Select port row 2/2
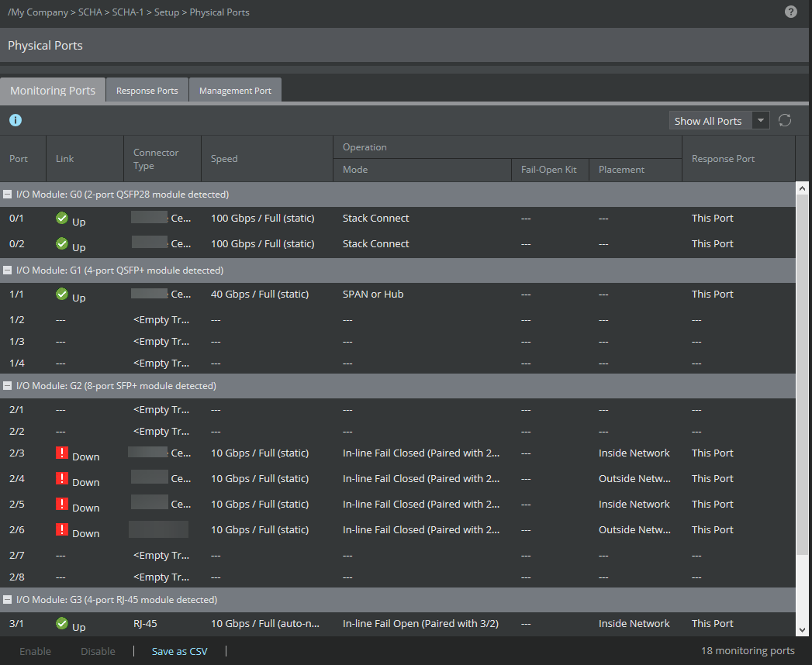This screenshot has width=812, height=665. pos(398,431)
